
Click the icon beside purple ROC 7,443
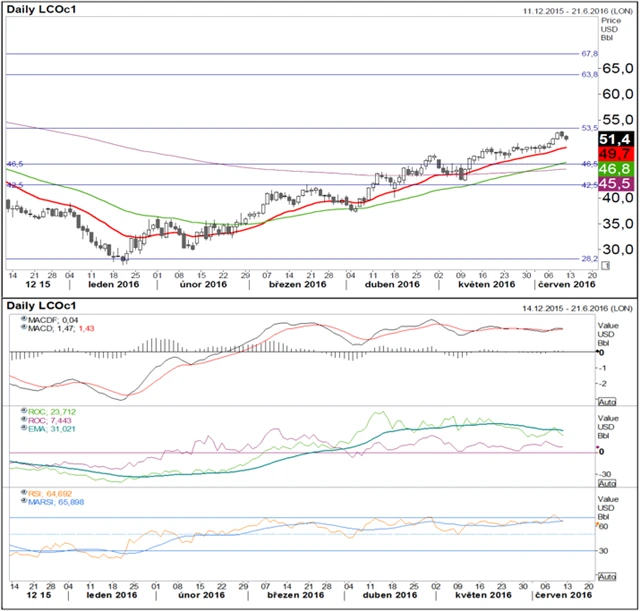[x=25, y=419]
